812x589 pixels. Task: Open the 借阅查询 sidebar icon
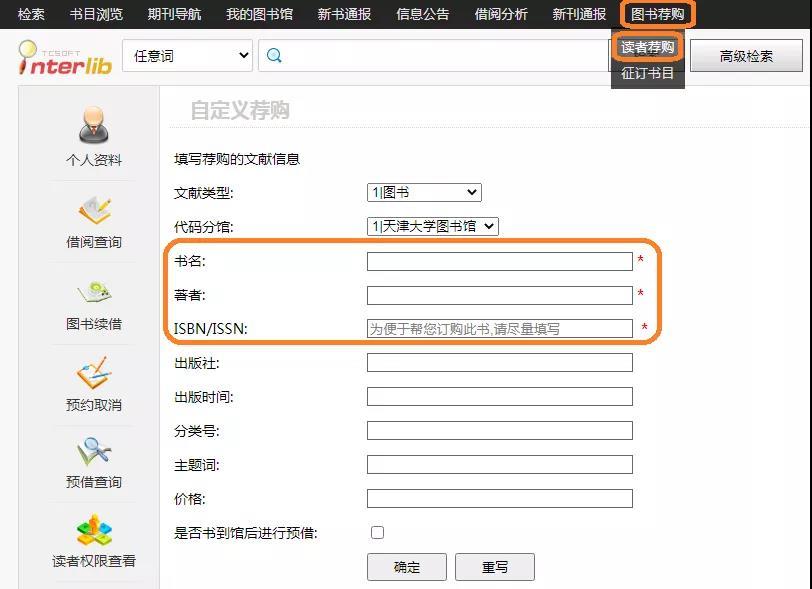93,210
